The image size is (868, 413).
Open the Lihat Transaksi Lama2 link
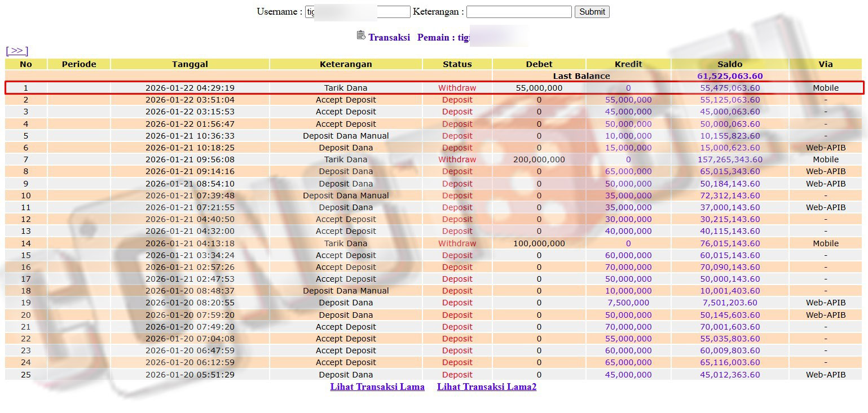point(486,387)
